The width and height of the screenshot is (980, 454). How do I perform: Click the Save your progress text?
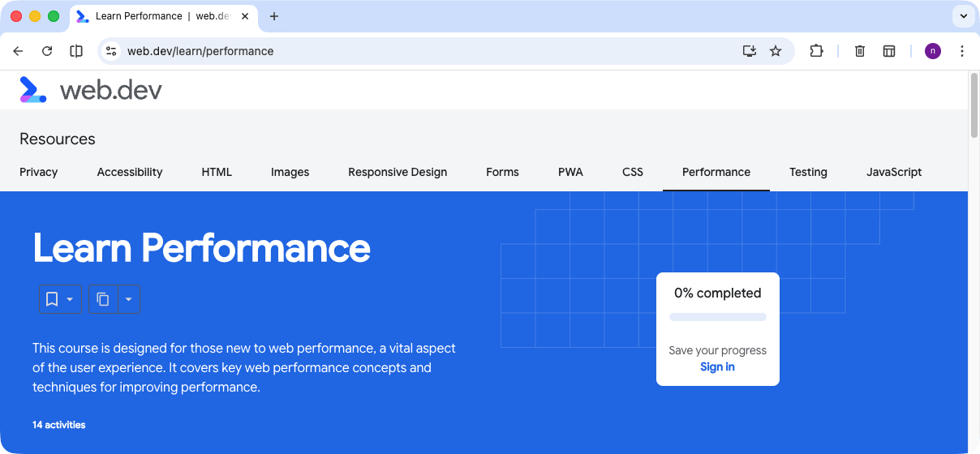coord(718,351)
